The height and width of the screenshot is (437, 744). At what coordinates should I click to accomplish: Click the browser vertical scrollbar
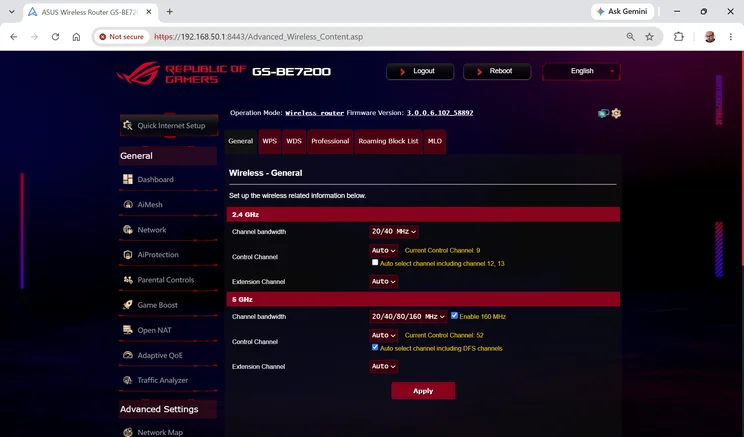[742, 158]
